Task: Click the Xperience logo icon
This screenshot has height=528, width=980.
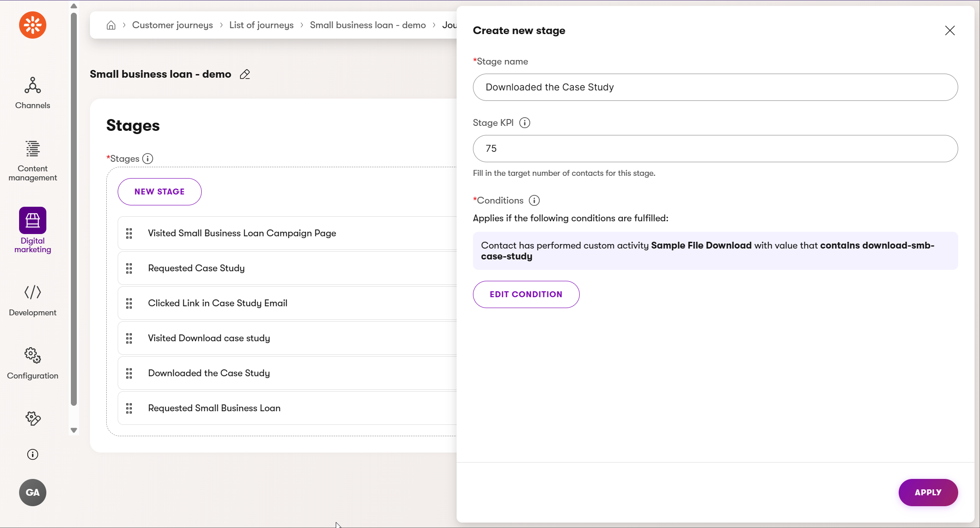Action: pos(33,25)
